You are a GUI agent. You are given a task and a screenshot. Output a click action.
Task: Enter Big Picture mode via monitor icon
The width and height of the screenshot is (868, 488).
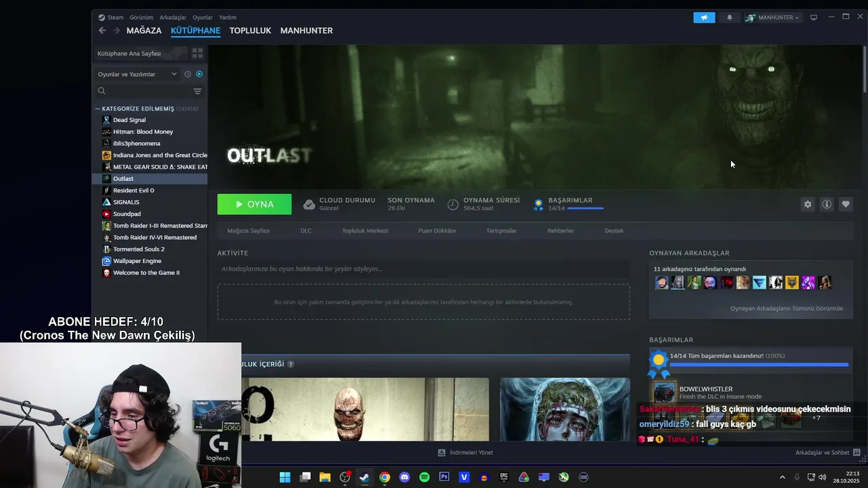point(814,18)
